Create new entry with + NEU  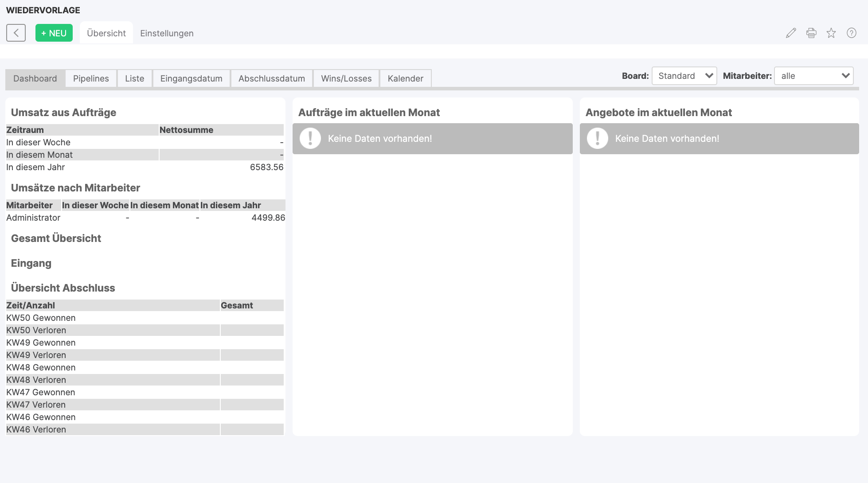54,33
